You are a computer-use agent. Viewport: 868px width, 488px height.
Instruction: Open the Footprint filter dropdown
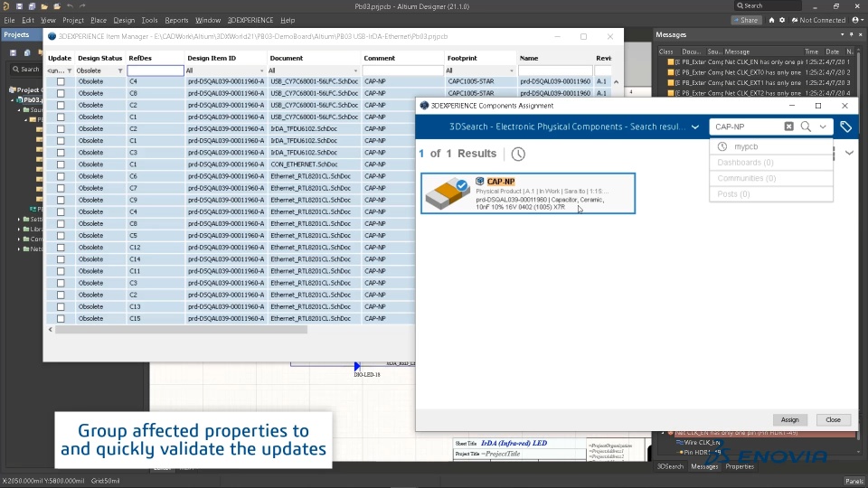pos(511,70)
